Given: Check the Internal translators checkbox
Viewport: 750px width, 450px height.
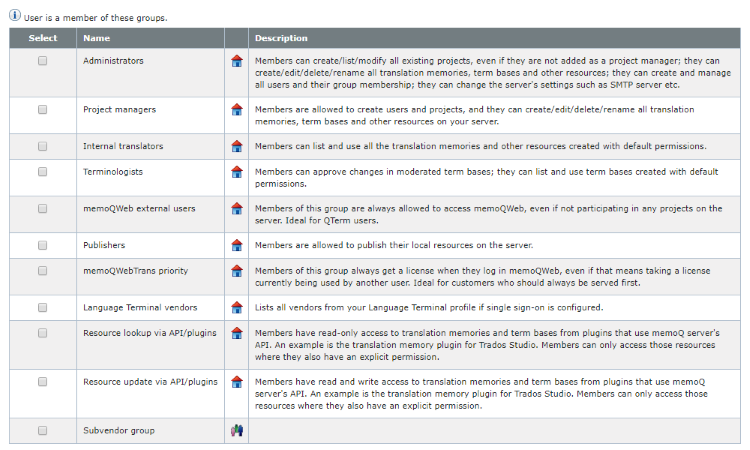Looking at the screenshot, I should (x=42, y=146).
